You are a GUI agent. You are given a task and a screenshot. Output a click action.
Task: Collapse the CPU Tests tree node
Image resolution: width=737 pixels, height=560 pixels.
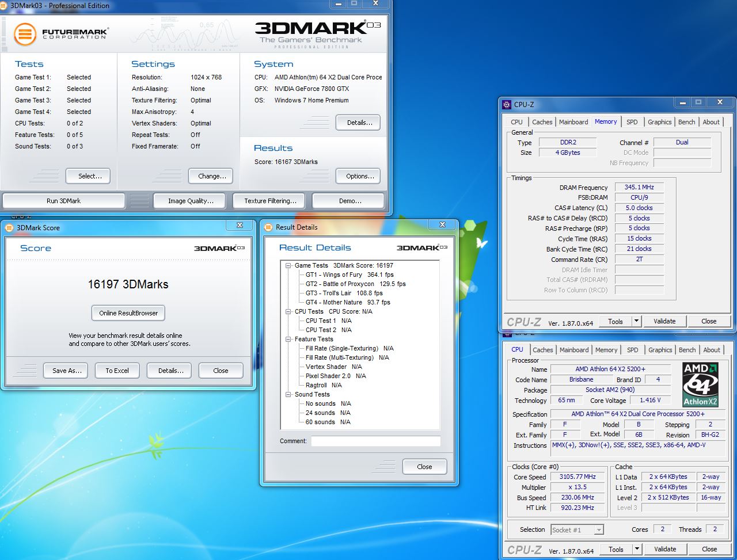(288, 311)
